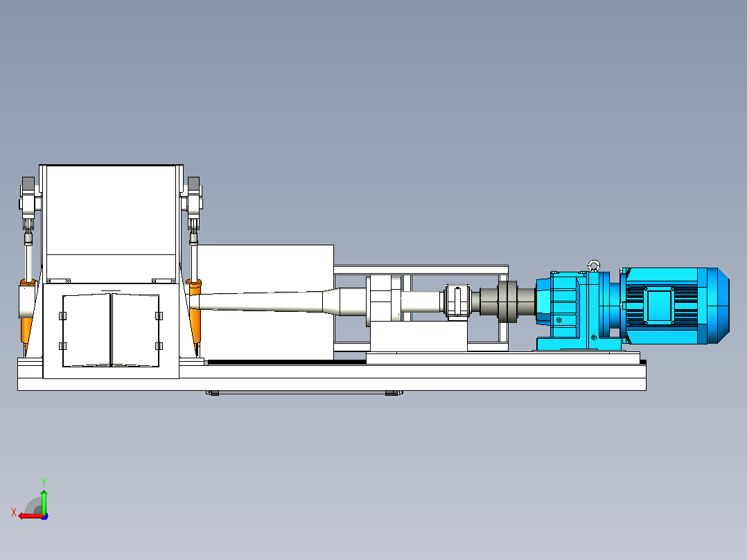Select the gray flanged shaft coupling

click(x=507, y=301)
